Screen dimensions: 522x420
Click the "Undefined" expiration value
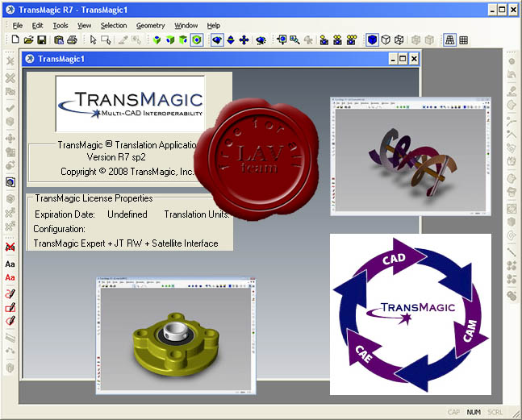point(127,214)
